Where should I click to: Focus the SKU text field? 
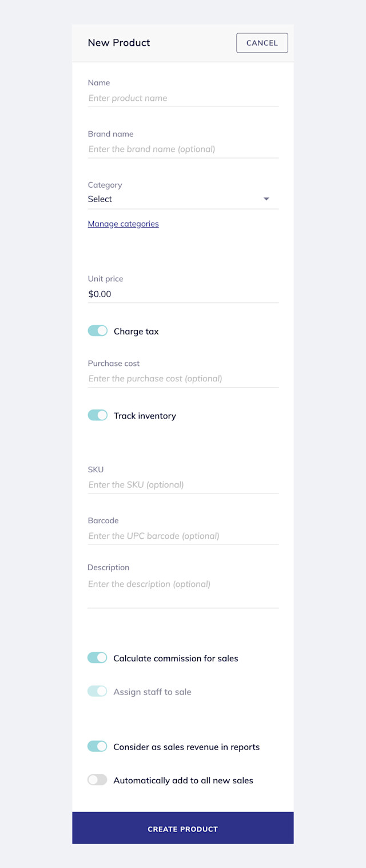tap(183, 485)
